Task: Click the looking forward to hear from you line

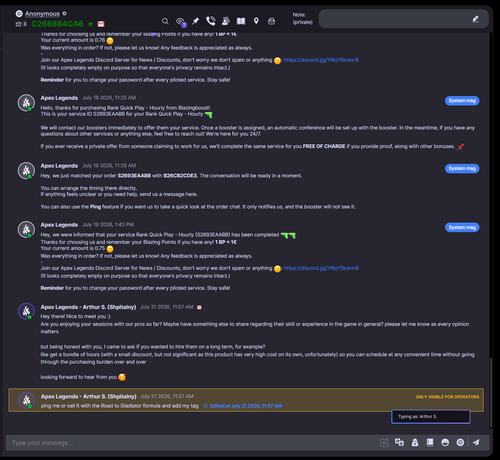Action: click(x=79, y=377)
